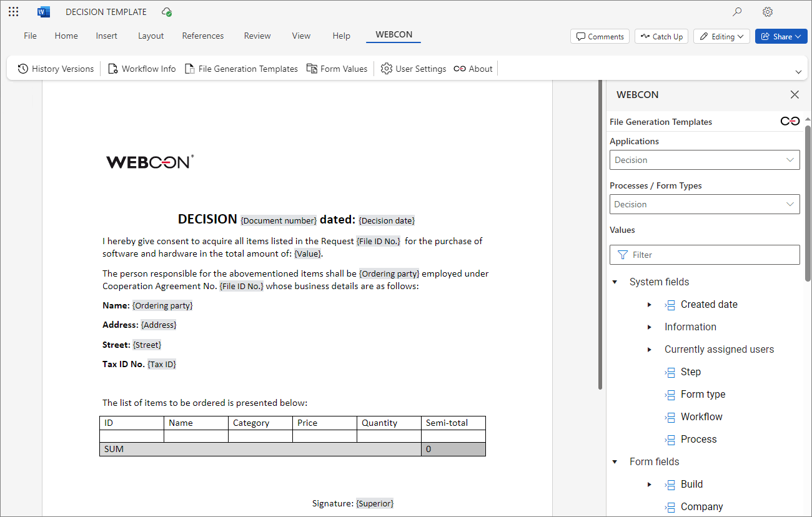This screenshot has height=517, width=812.
Task: Open the References tab
Action: (x=203, y=36)
